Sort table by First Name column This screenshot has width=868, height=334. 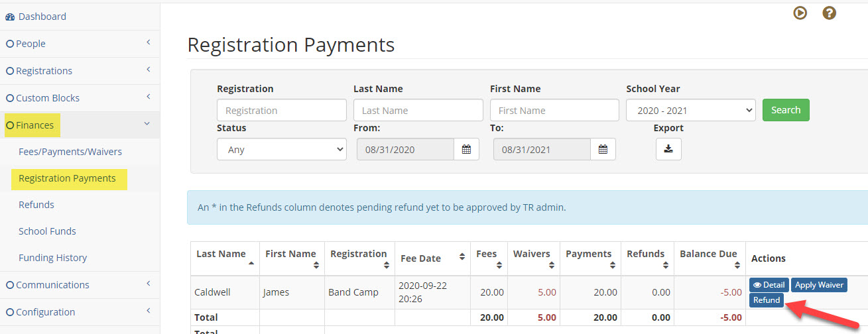point(292,258)
